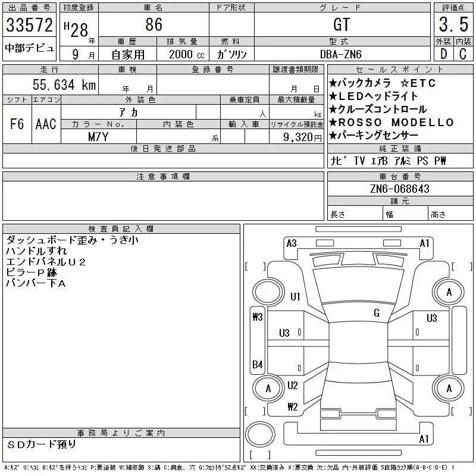The height and width of the screenshot is (476, 476).
Task: Select the car name value 86
Action: pyautogui.click(x=154, y=24)
